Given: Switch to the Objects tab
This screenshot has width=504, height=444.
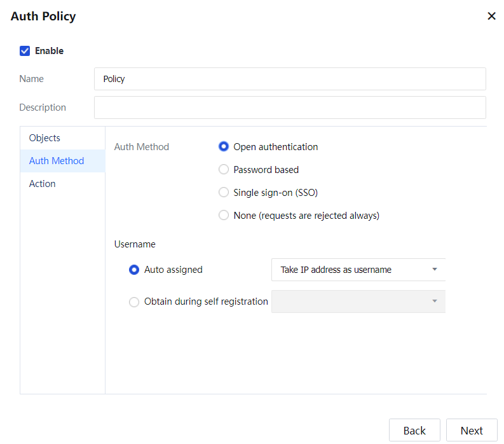Looking at the screenshot, I should (x=44, y=138).
